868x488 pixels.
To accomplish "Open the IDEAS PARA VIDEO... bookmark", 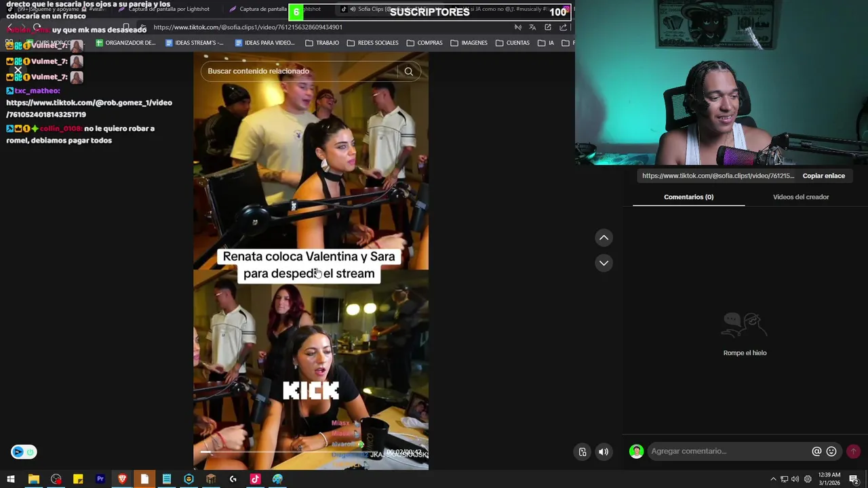I will click(x=264, y=43).
